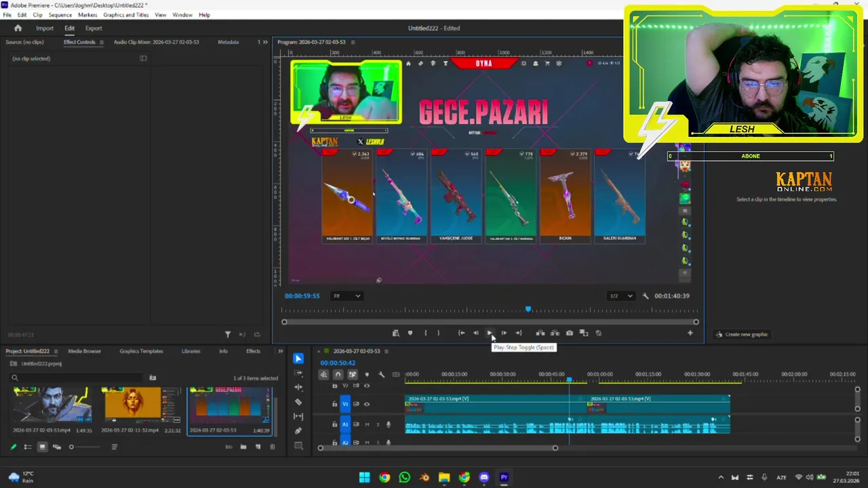Step back one frame
868x488 pixels.
coord(475,333)
